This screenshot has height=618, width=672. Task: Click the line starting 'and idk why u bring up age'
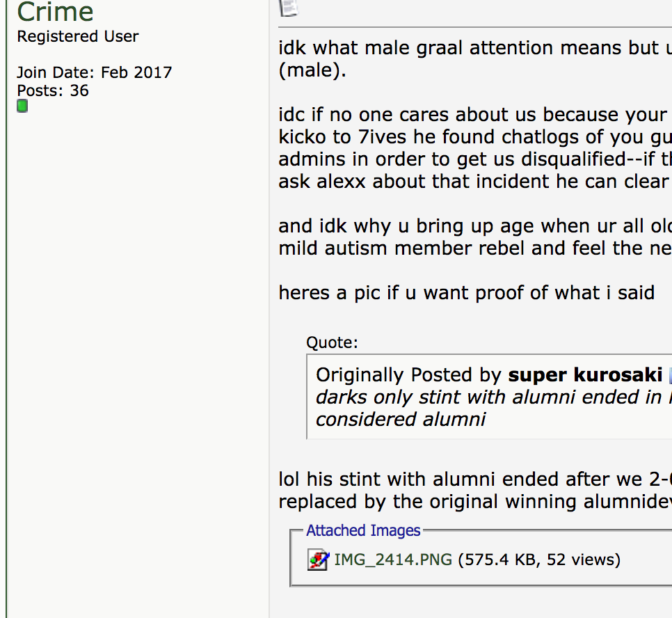click(x=474, y=227)
